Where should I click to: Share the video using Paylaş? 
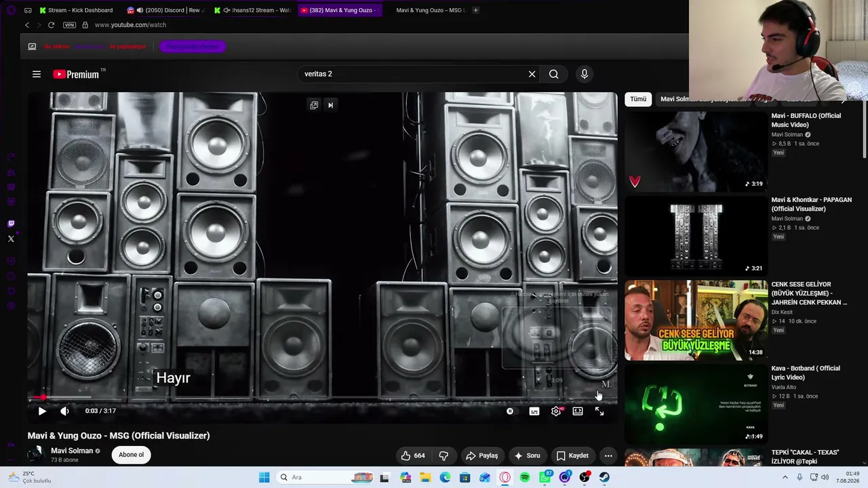(x=482, y=455)
